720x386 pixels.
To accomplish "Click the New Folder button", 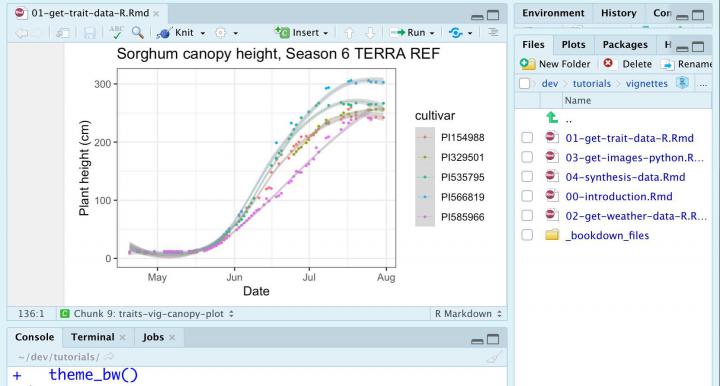I will pyautogui.click(x=555, y=64).
